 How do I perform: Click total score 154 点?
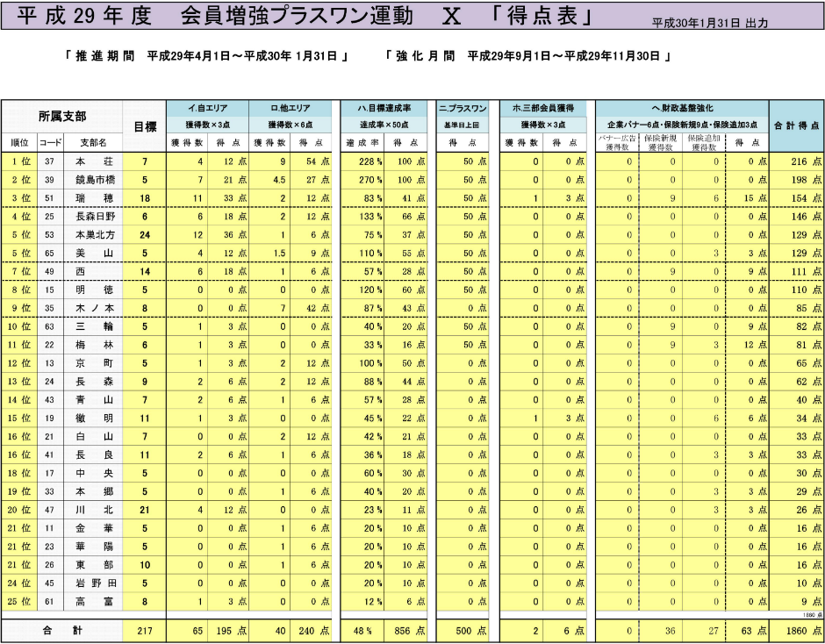(806, 198)
